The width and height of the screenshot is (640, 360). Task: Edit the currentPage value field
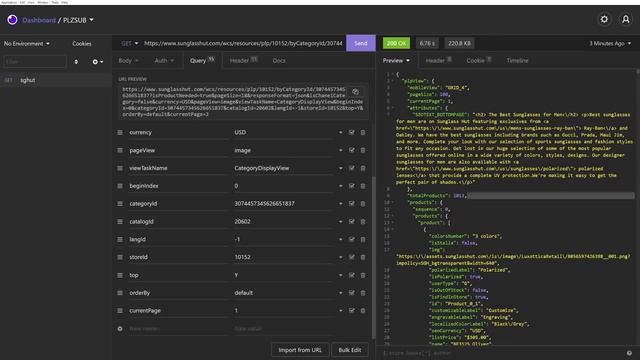[x=284, y=311]
